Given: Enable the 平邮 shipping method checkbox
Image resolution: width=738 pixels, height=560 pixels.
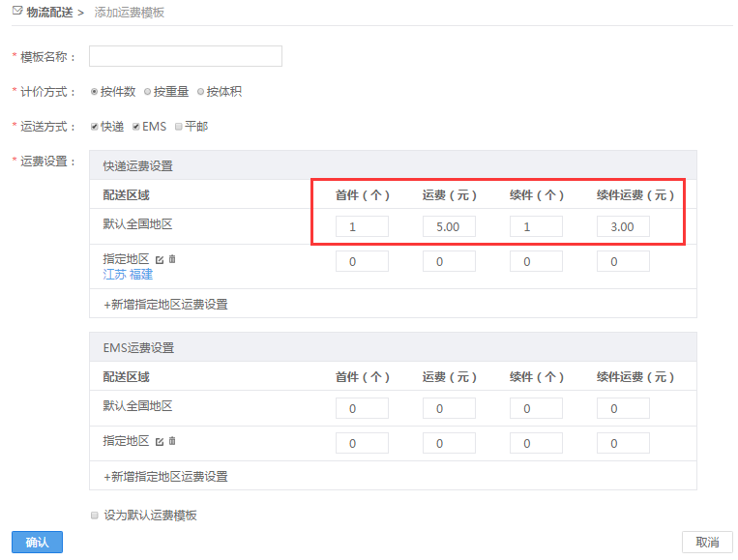Looking at the screenshot, I should pyautogui.click(x=179, y=127).
